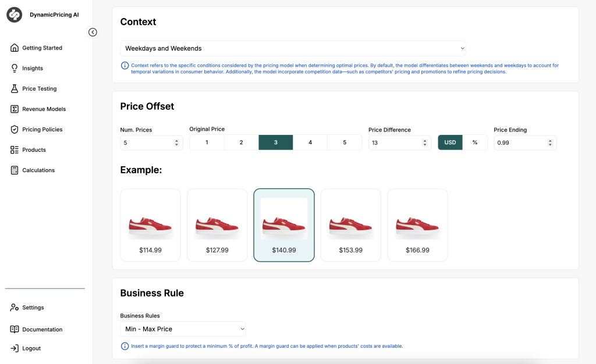
Task: Open the Documentation link
Action: click(42, 329)
